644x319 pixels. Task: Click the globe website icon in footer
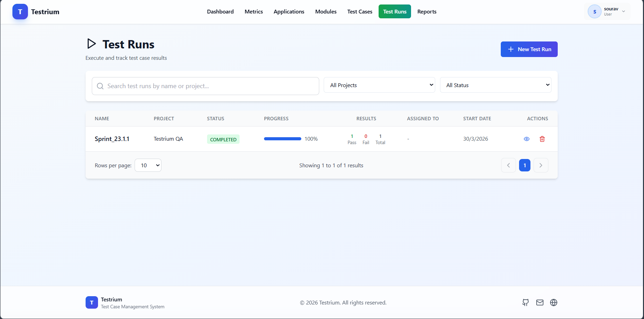click(x=554, y=302)
